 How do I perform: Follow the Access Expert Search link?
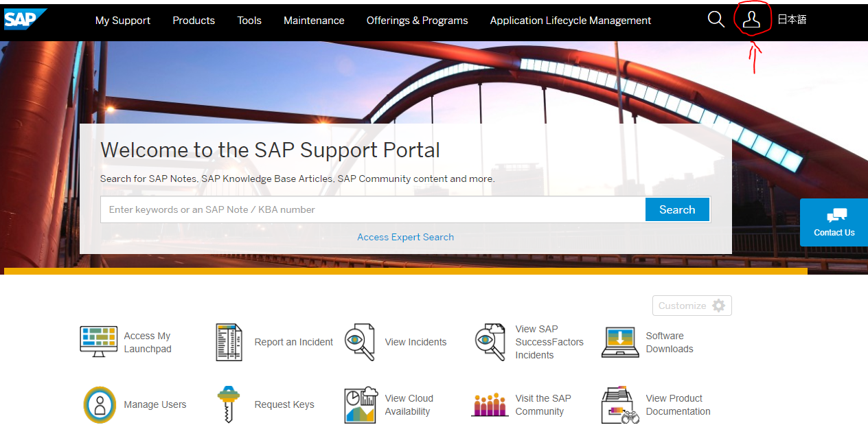(405, 237)
